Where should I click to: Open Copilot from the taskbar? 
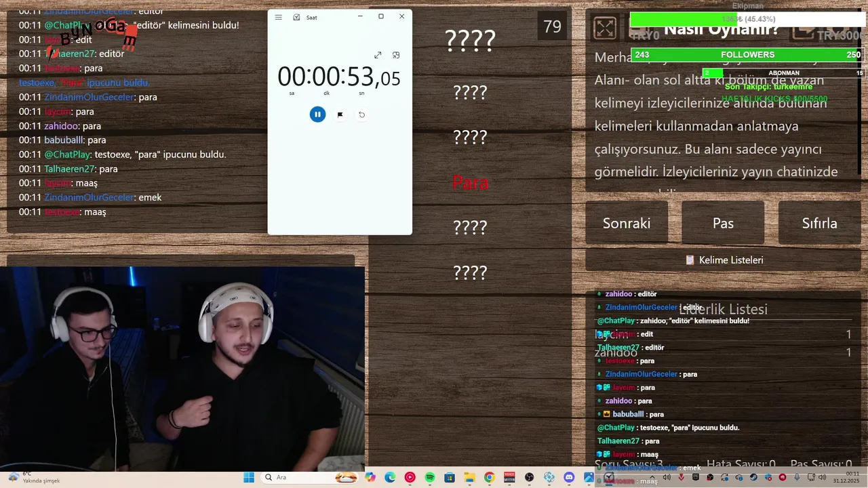pos(370,478)
